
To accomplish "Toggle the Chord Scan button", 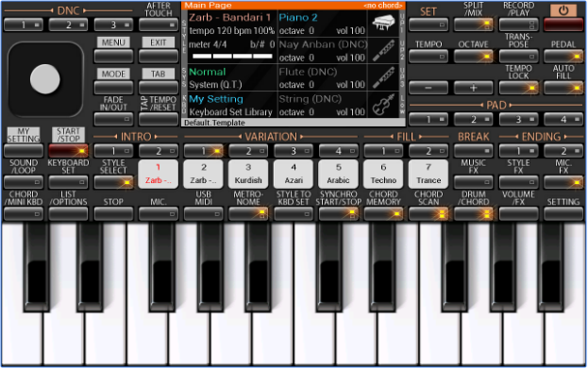I will click(x=428, y=214).
